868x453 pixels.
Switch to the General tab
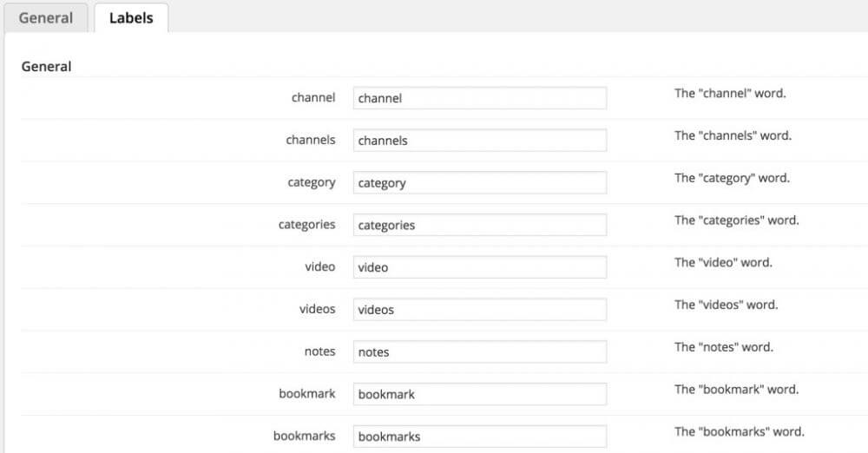46,18
